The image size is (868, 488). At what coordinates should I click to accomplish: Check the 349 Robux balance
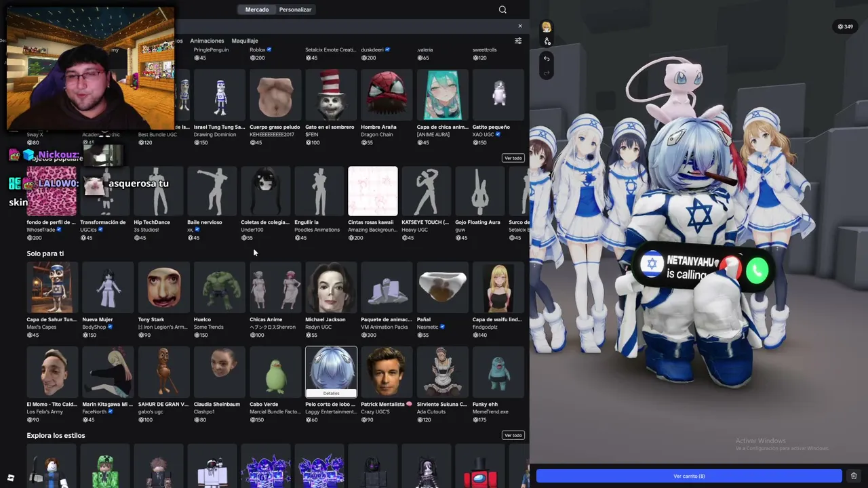(x=845, y=27)
